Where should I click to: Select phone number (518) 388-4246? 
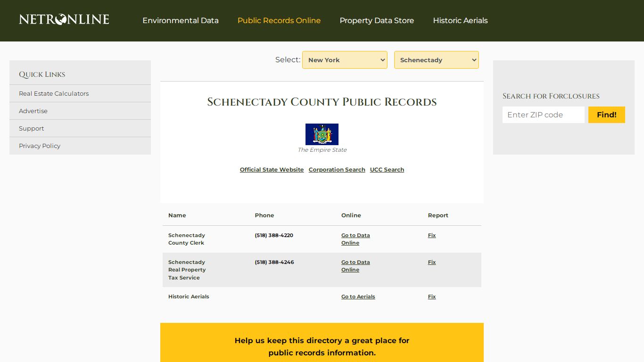click(274, 262)
